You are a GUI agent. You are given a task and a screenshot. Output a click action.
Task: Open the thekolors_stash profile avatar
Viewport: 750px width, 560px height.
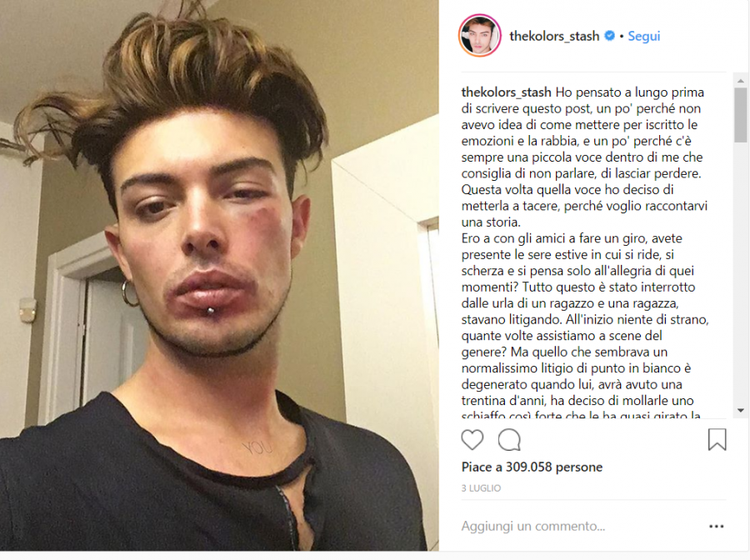480,35
